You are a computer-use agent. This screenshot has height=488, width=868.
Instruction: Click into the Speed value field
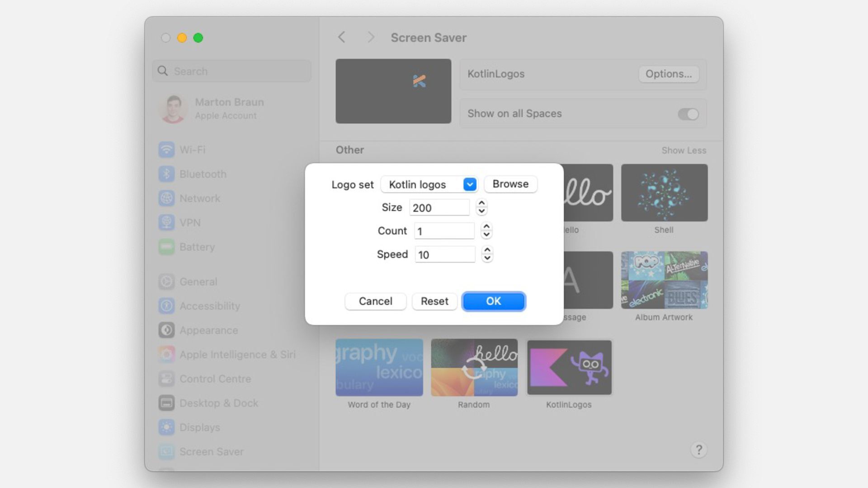(444, 254)
